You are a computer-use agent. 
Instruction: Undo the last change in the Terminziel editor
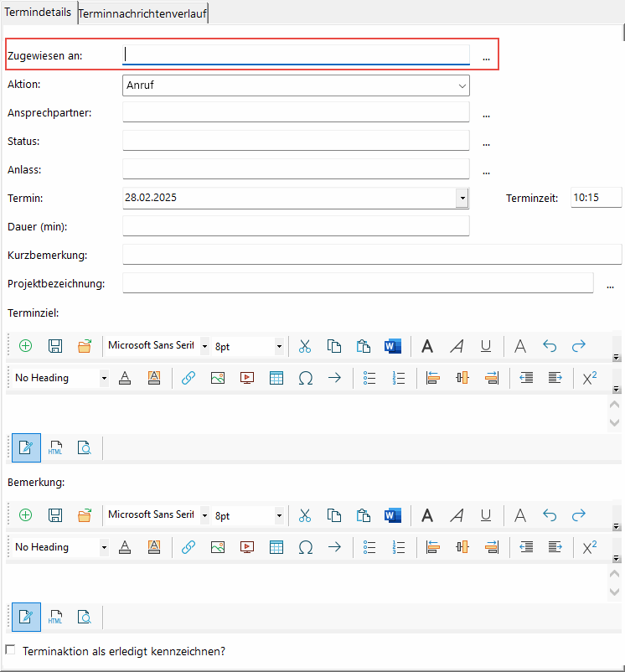tap(550, 346)
